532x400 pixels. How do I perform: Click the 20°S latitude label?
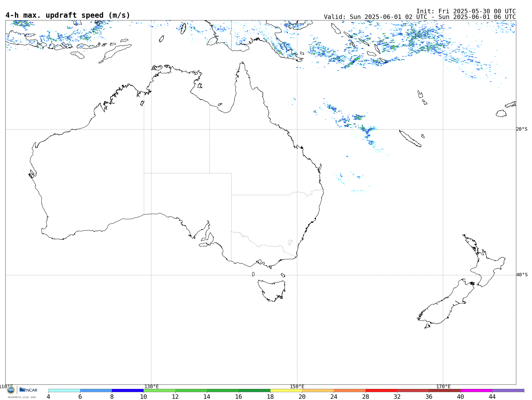[x=522, y=129]
